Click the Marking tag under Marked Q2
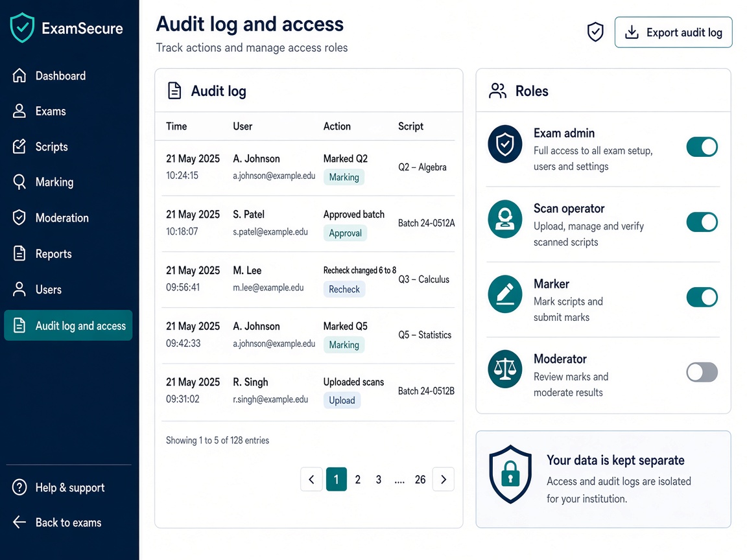This screenshot has width=747, height=560. pos(344,177)
